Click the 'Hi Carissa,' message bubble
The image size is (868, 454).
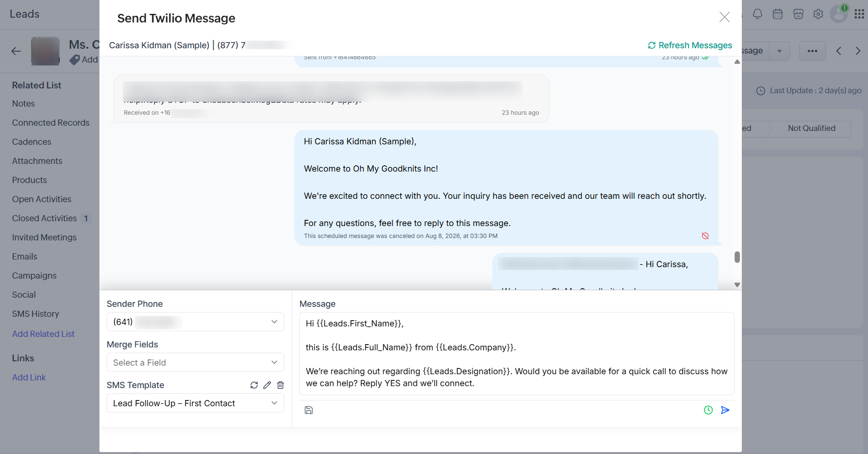click(605, 271)
